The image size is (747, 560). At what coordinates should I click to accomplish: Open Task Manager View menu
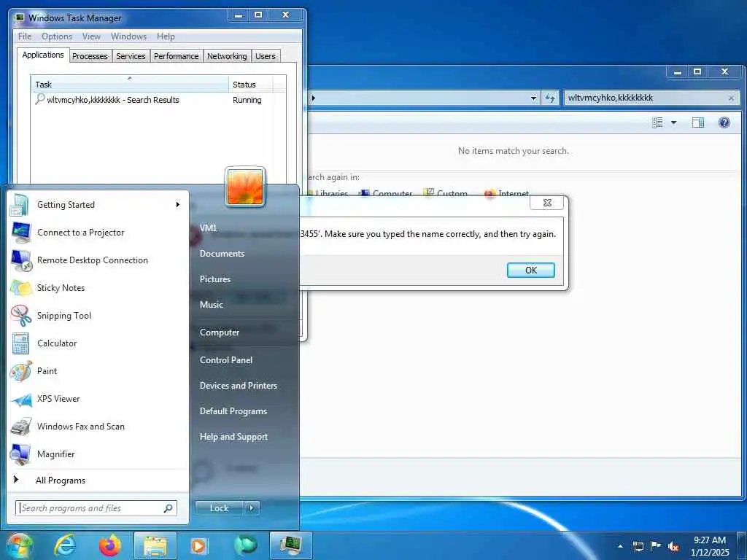(91, 36)
